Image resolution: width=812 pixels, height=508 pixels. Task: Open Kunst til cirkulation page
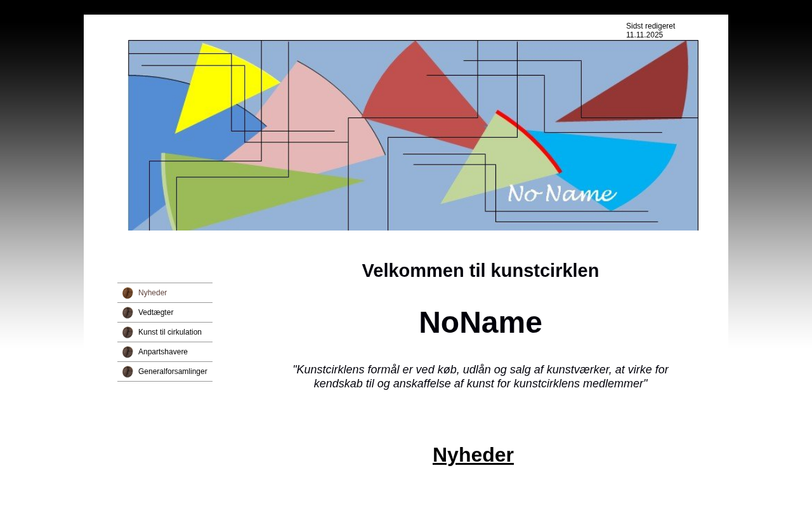[165, 332]
